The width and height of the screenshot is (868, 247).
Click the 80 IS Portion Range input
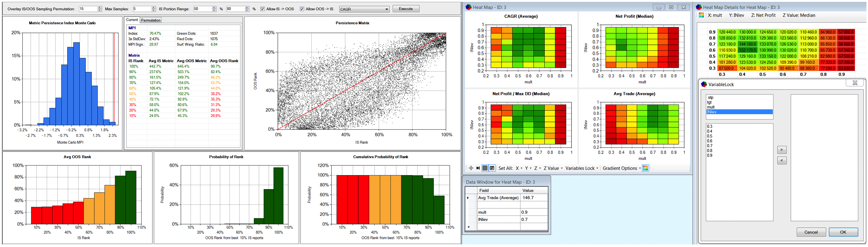235,9
